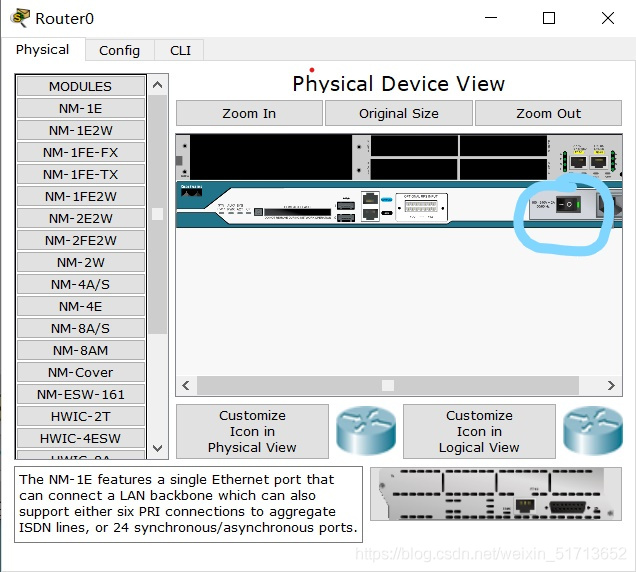Select the HWIC-4ESW module

pos(81,438)
